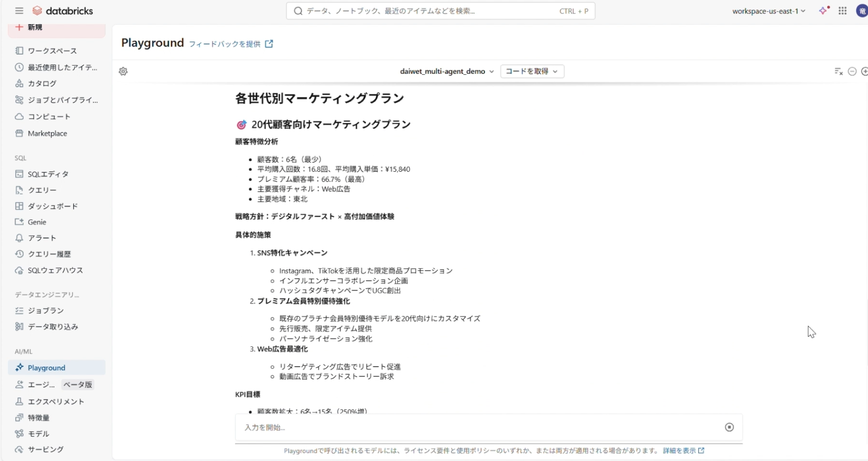Remove endpoint with minus circle icon
This screenshot has width=868, height=461.
852,71
